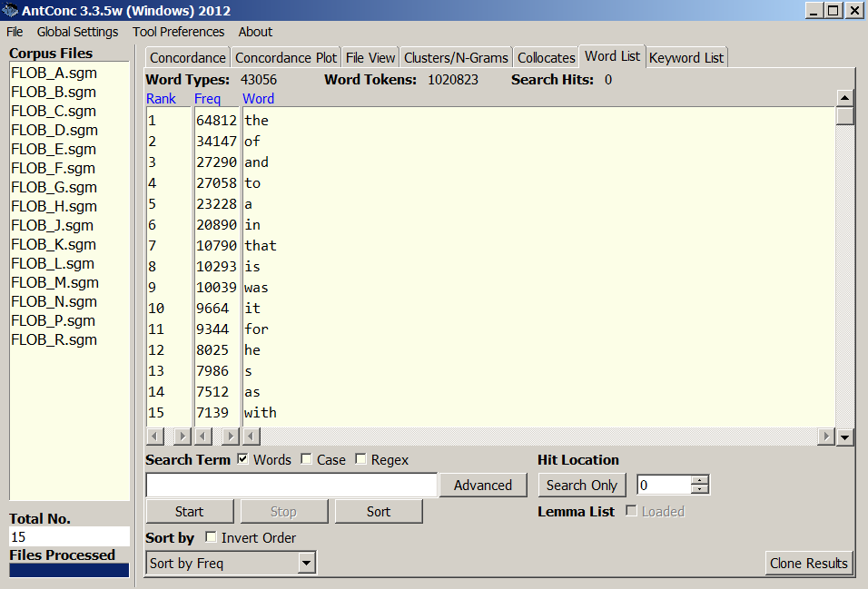
Task: Open the Sort by Freq dropdown
Action: 307,564
